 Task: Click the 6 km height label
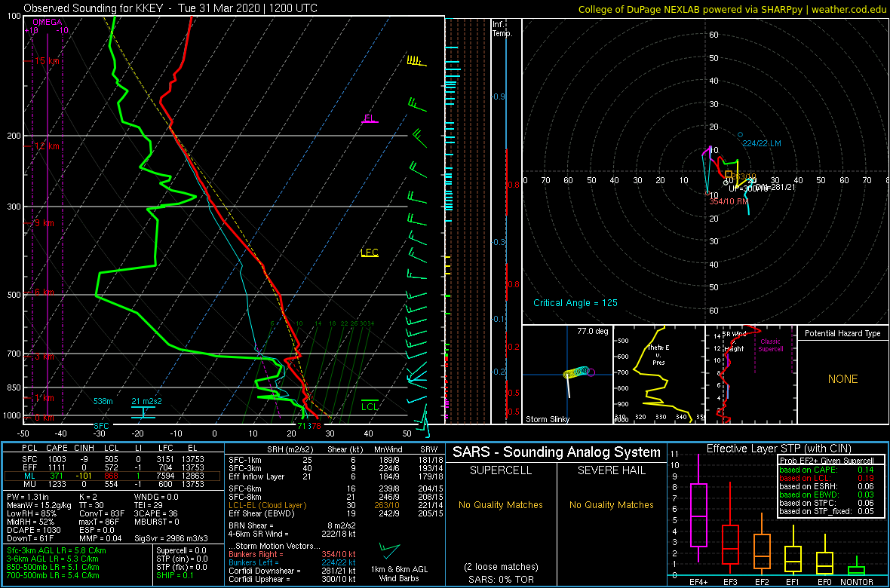pyautogui.click(x=43, y=292)
